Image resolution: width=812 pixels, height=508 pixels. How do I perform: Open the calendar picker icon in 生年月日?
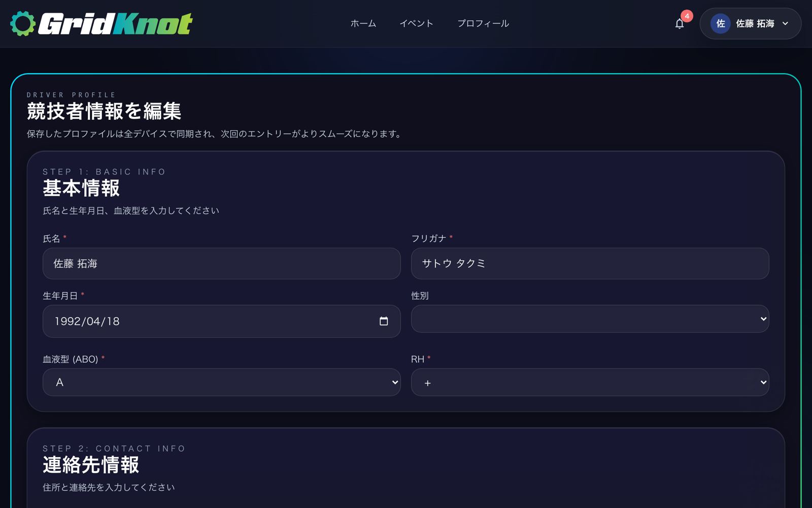384,321
